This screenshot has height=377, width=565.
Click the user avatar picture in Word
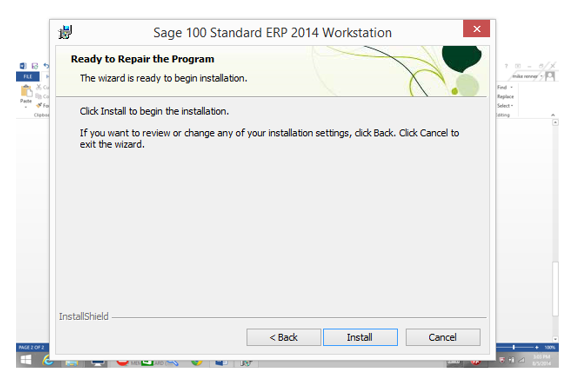coord(550,76)
